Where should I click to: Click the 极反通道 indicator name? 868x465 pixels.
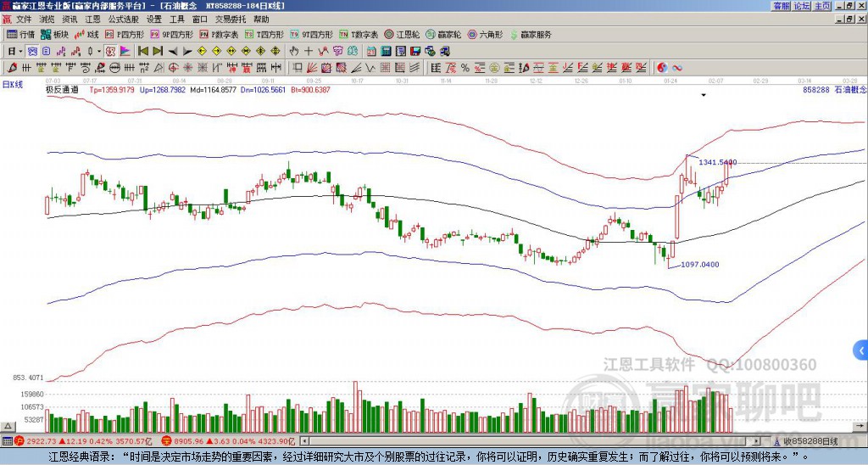61,89
